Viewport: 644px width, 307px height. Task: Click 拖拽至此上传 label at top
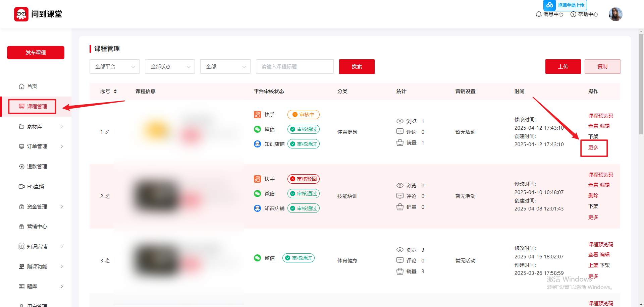tap(571, 5)
